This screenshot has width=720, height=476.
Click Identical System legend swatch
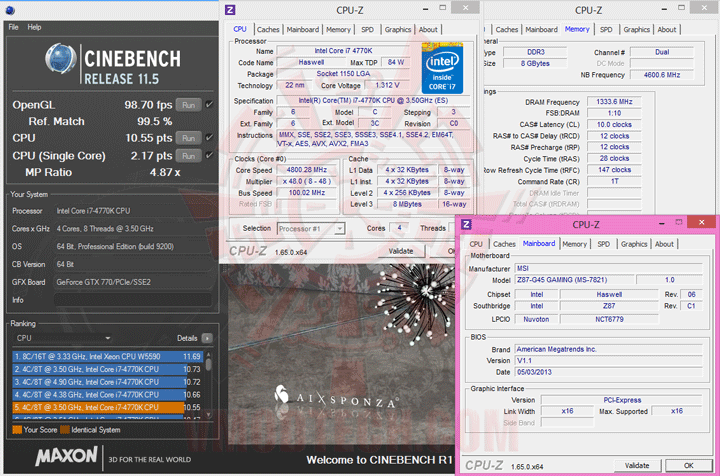click(x=65, y=430)
